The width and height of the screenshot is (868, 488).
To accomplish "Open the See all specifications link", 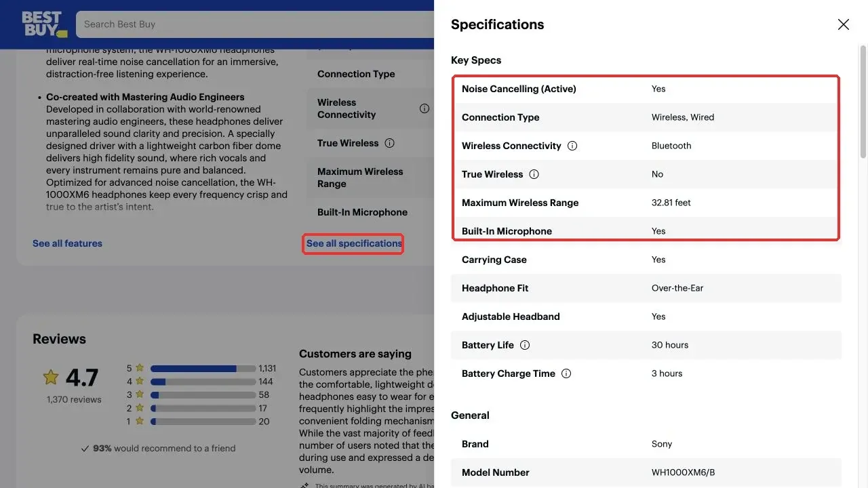I will [x=354, y=243].
